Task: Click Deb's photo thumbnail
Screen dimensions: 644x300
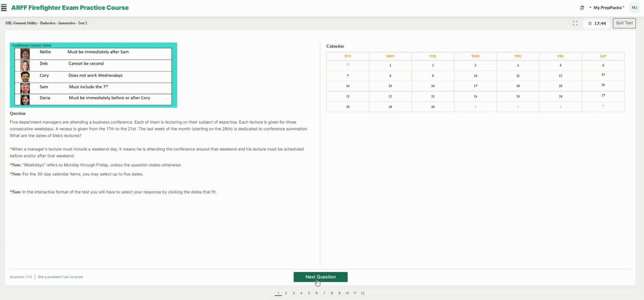Action: [x=25, y=65]
